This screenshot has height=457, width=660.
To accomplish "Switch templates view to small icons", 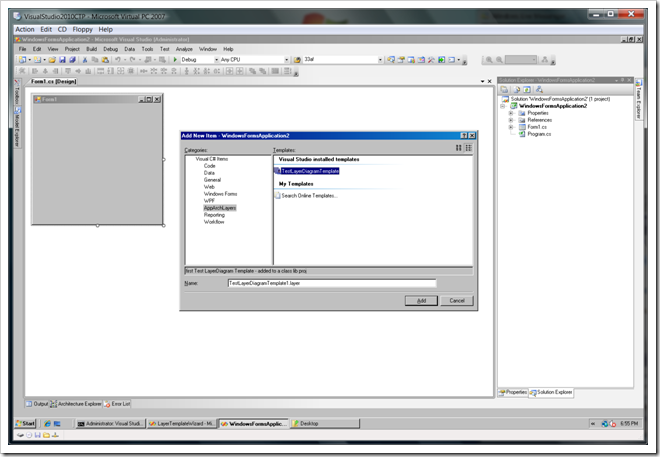I will click(x=468, y=148).
